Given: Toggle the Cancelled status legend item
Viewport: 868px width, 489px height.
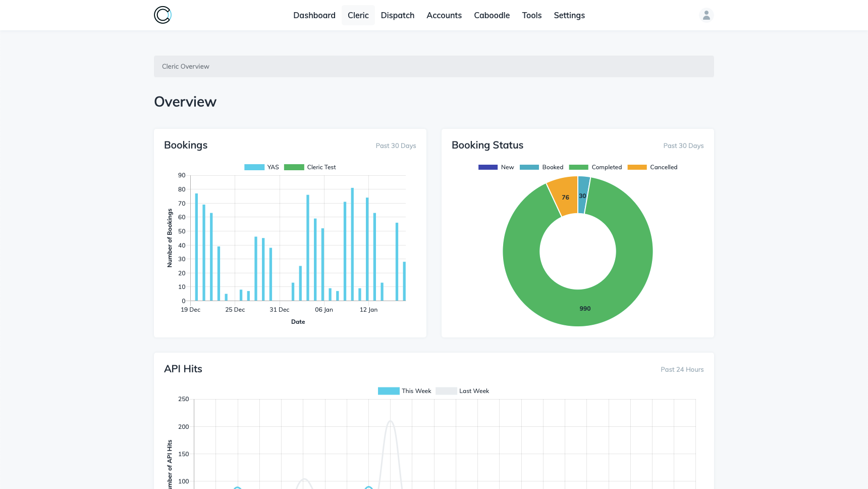Looking at the screenshot, I should (653, 167).
